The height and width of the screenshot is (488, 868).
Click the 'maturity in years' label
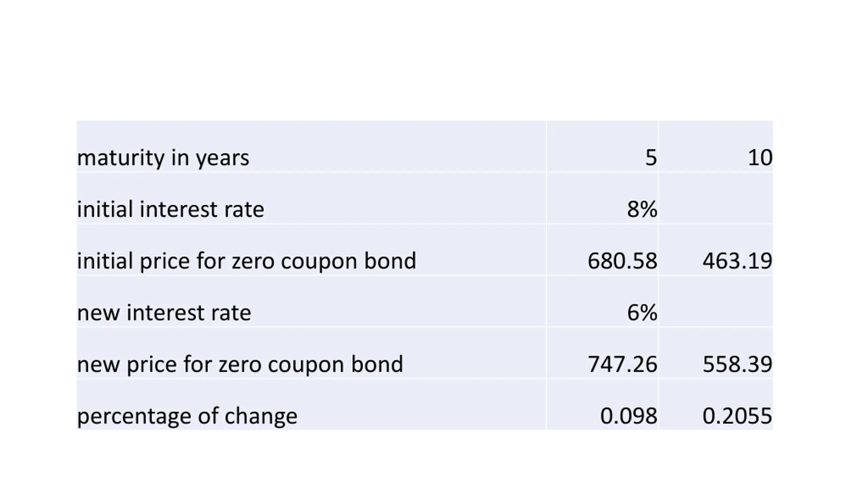point(163,158)
